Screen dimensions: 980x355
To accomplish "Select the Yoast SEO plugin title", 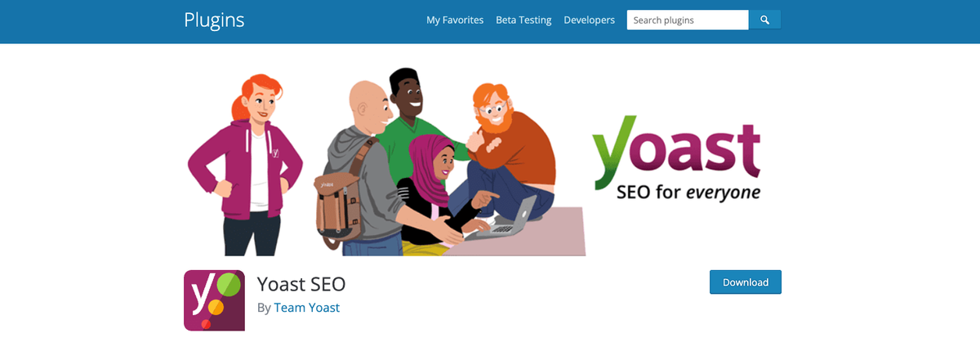I will pos(301,284).
